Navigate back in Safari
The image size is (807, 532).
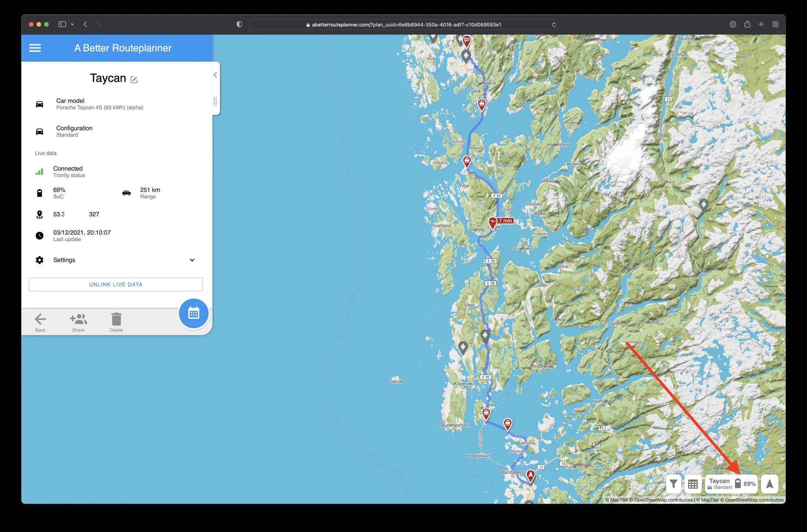(x=85, y=24)
